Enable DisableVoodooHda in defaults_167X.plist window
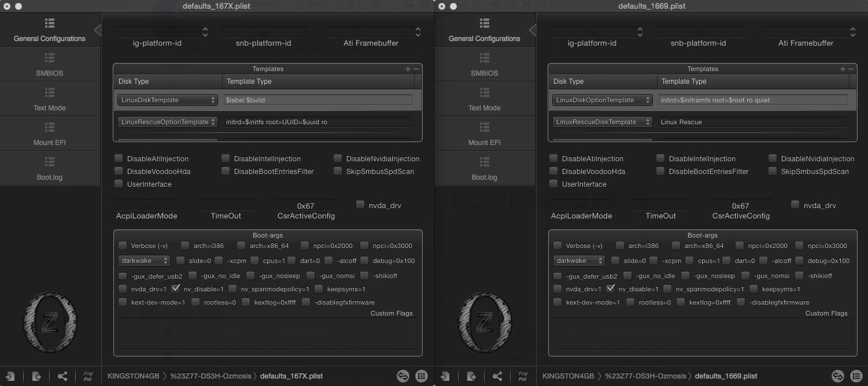Screen dimensions: 868x386 (119, 172)
